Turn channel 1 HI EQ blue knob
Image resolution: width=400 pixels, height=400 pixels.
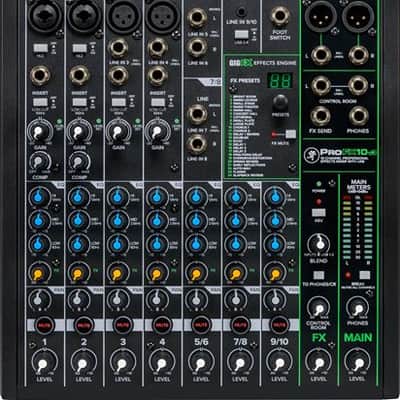[x=39, y=197]
